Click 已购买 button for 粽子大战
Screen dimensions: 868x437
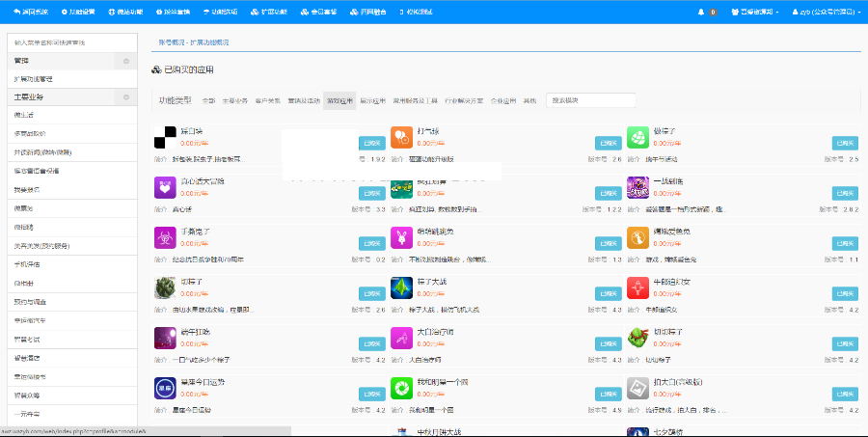click(x=609, y=293)
